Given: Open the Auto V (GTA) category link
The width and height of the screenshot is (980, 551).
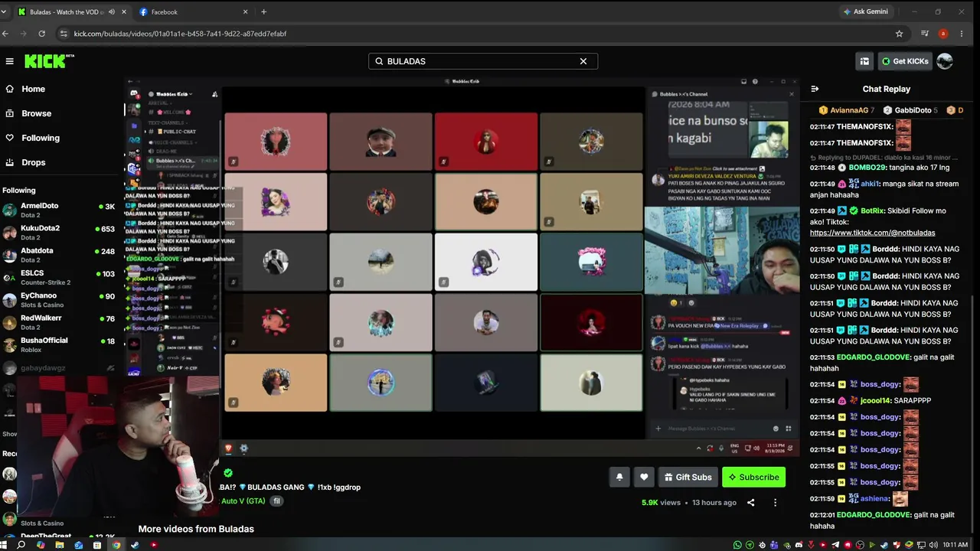Looking at the screenshot, I should 243,501.
